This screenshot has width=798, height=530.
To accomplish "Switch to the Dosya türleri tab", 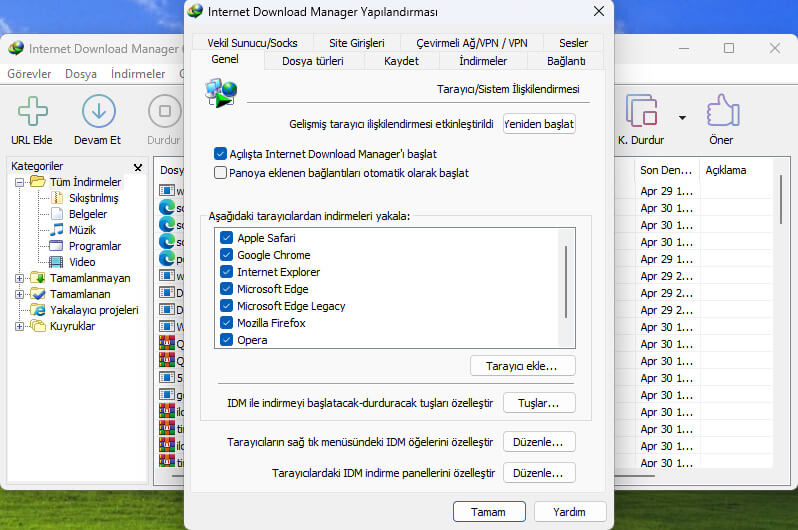I will [x=312, y=61].
